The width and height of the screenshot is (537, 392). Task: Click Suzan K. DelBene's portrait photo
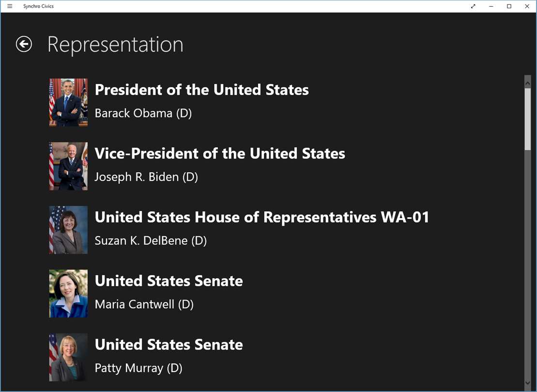click(x=68, y=230)
